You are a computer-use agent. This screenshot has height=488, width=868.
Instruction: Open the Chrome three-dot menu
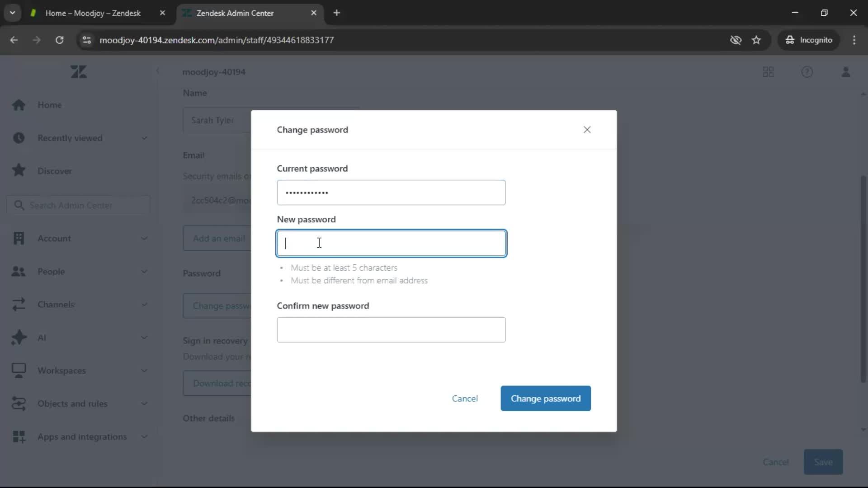point(854,40)
